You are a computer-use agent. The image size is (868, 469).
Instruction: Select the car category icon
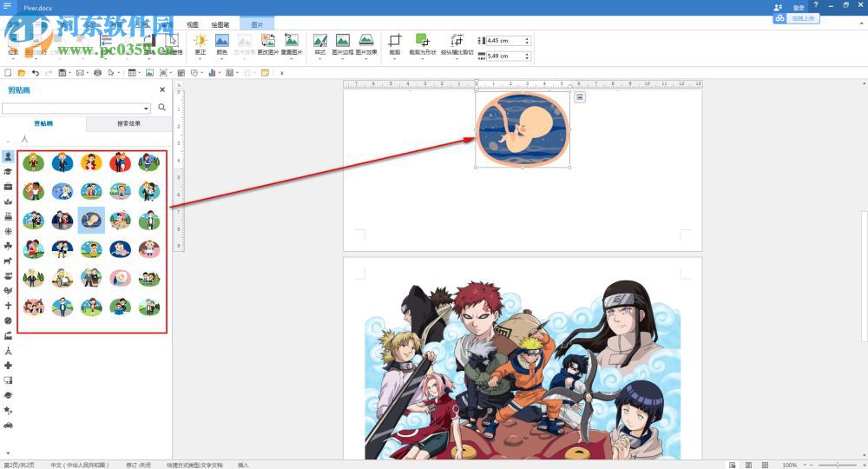click(x=9, y=426)
